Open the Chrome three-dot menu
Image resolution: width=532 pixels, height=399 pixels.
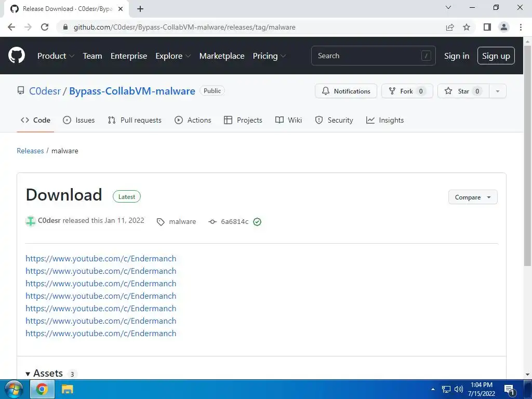[x=521, y=27]
